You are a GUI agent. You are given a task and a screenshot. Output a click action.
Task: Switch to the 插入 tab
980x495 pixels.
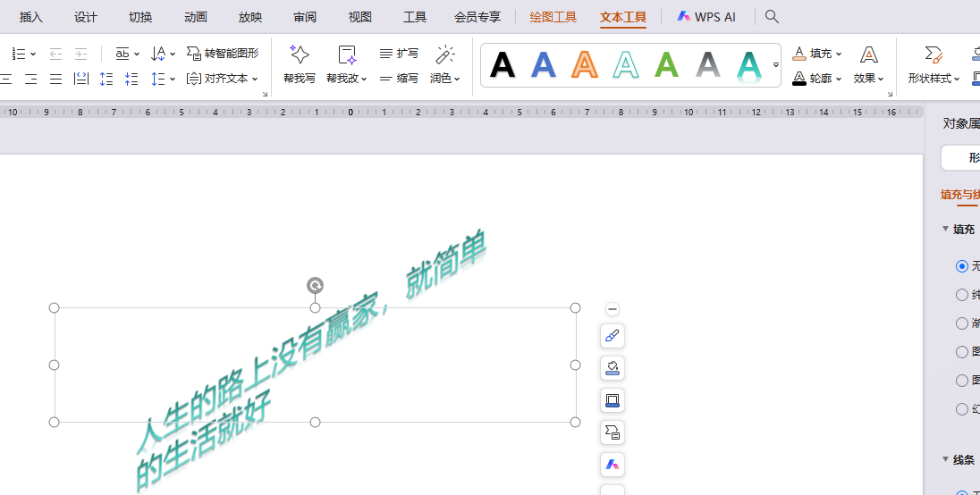click(x=30, y=17)
